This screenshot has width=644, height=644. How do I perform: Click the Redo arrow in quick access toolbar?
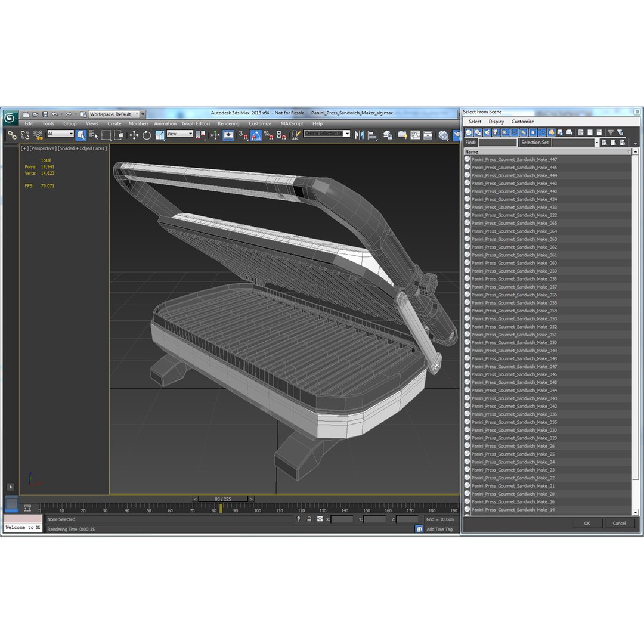point(68,114)
